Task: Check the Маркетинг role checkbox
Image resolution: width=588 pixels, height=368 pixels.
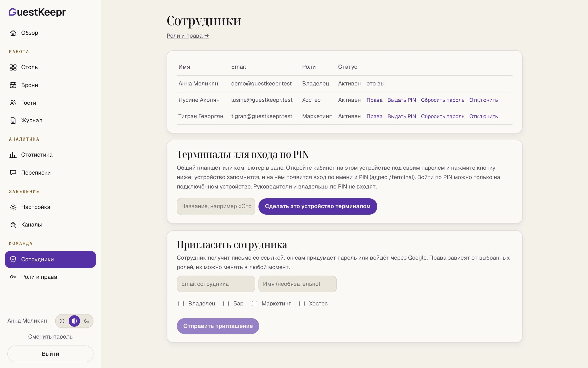Action: (254, 304)
